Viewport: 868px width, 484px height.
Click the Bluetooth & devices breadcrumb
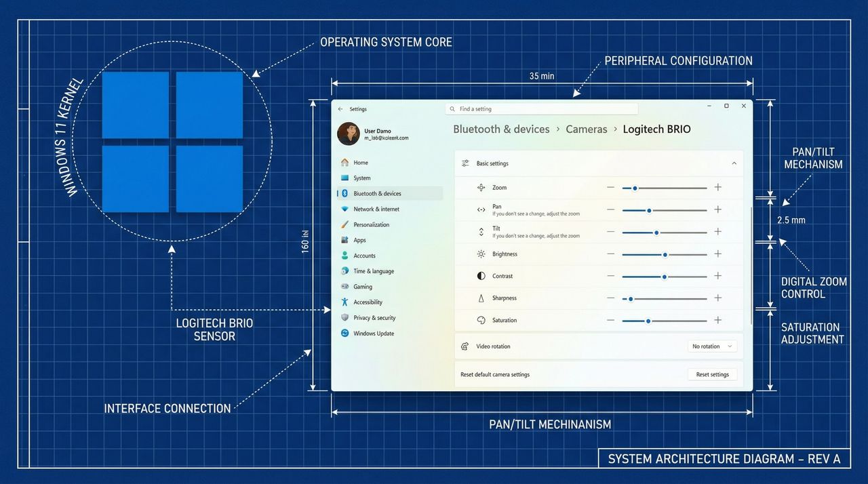(501, 129)
